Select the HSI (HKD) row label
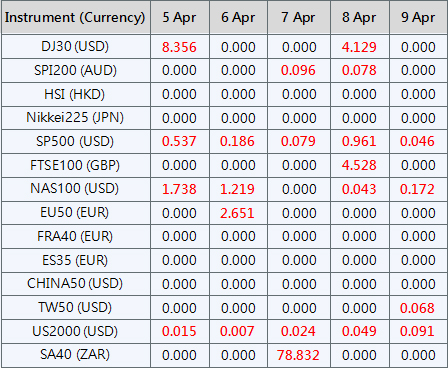The width and height of the screenshot is (448, 368). 75,94
